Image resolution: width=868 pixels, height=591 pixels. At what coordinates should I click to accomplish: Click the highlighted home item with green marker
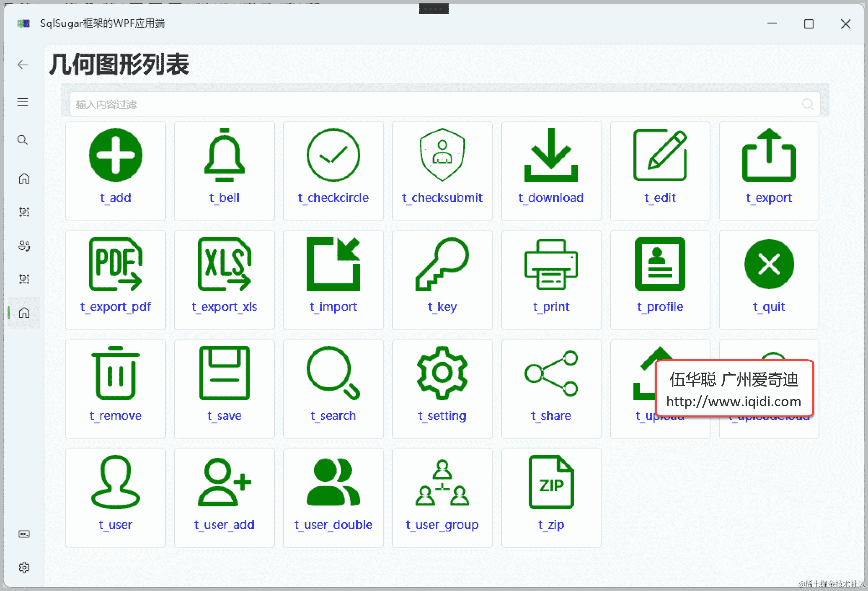(x=24, y=313)
